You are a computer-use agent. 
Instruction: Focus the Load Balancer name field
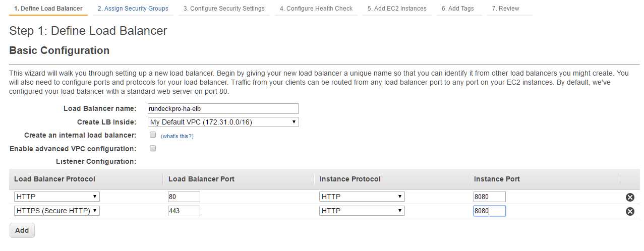223,108
